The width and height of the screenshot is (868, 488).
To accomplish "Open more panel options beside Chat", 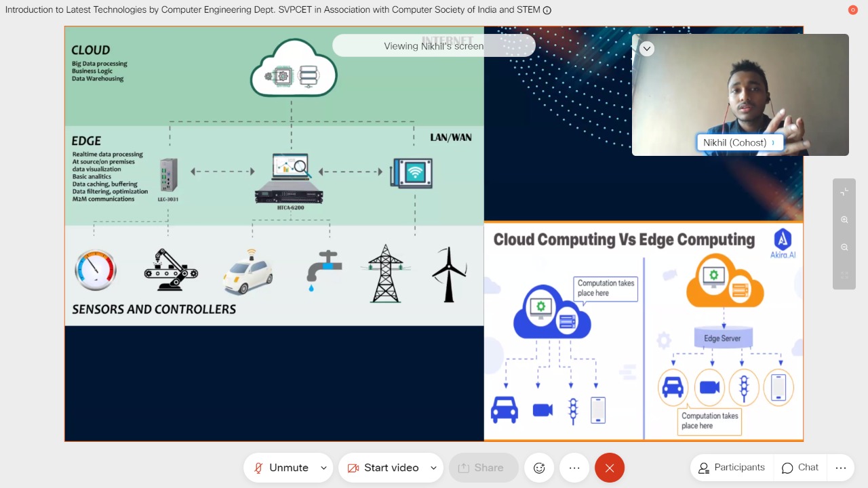I will 841,468.
